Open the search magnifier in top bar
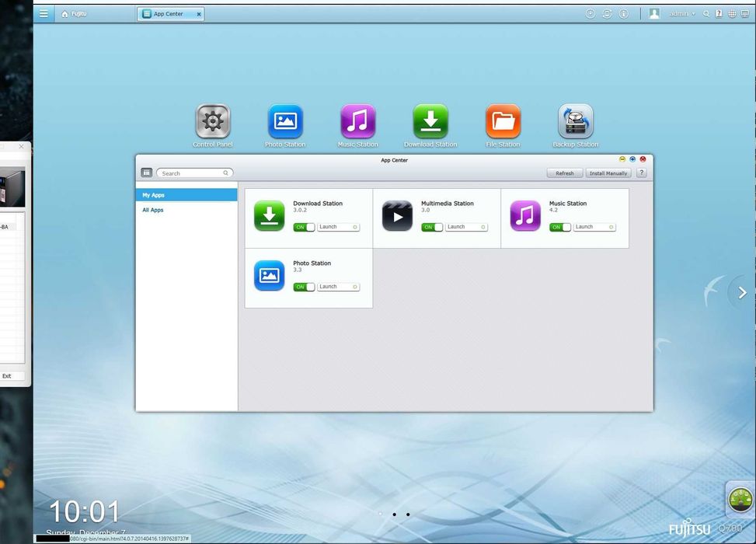 pyautogui.click(x=705, y=14)
